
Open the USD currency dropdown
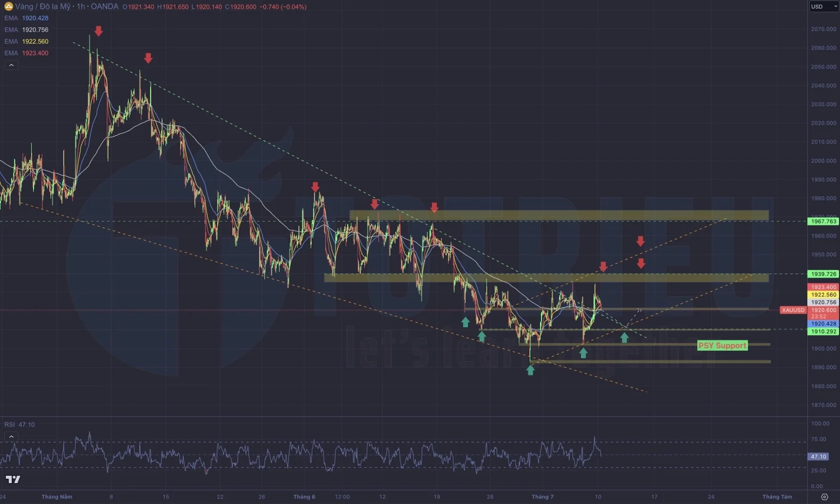pos(824,6)
